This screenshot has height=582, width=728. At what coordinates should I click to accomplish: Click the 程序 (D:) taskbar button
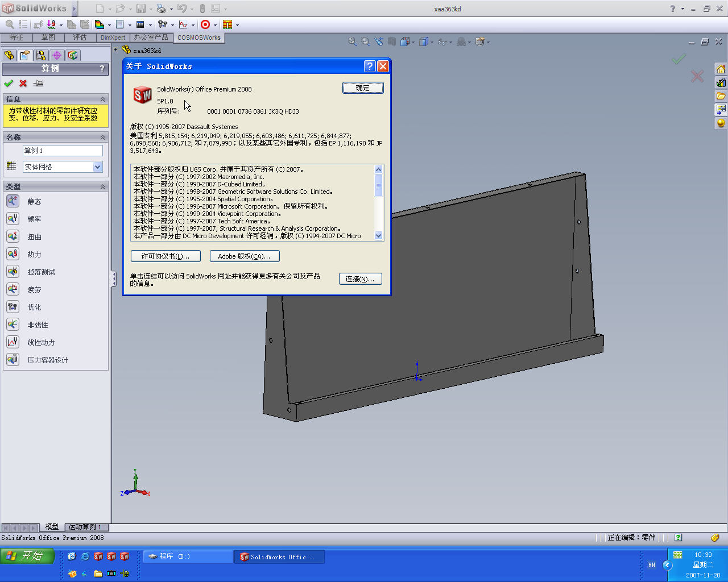point(188,556)
